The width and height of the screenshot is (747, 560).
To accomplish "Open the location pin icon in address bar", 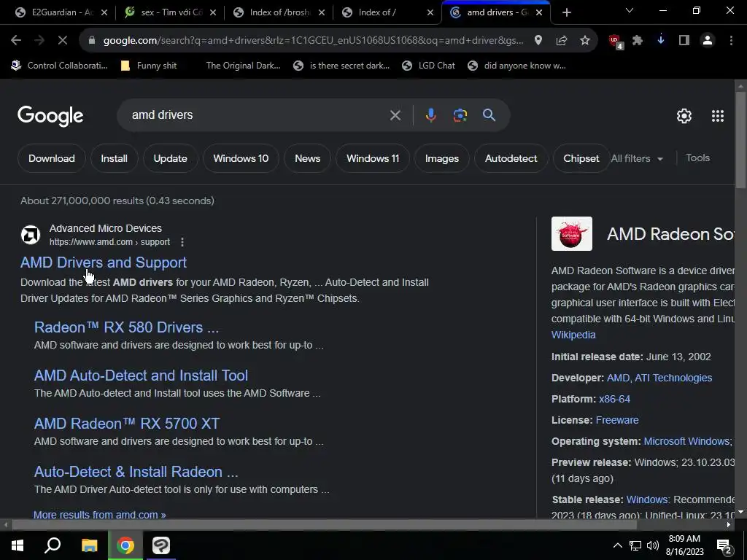I will click(x=538, y=41).
